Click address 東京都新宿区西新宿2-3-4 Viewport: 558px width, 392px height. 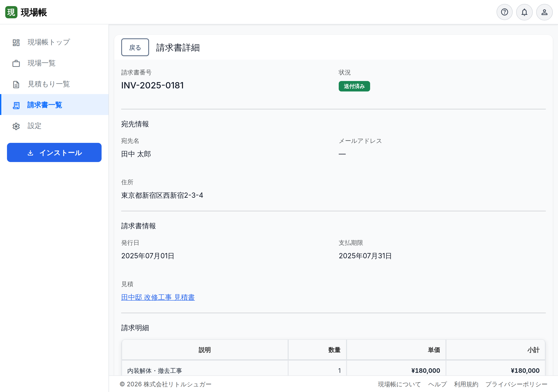tap(162, 195)
